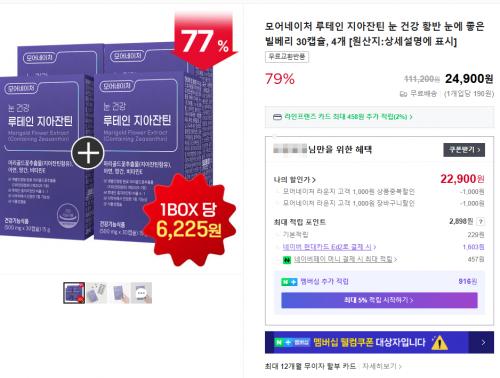This screenshot has height=378, width=500.
Task: Click the plus circle icon on product image
Action: (x=88, y=153)
